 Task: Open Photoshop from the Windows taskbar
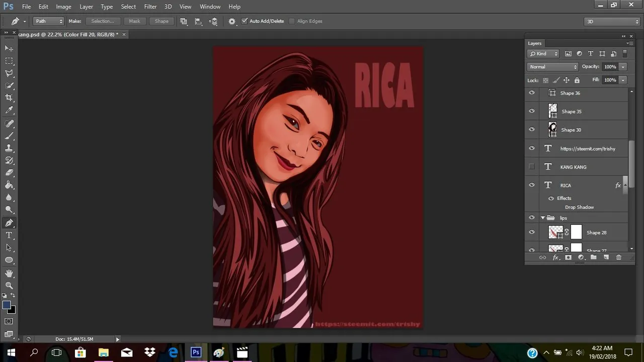(x=196, y=352)
